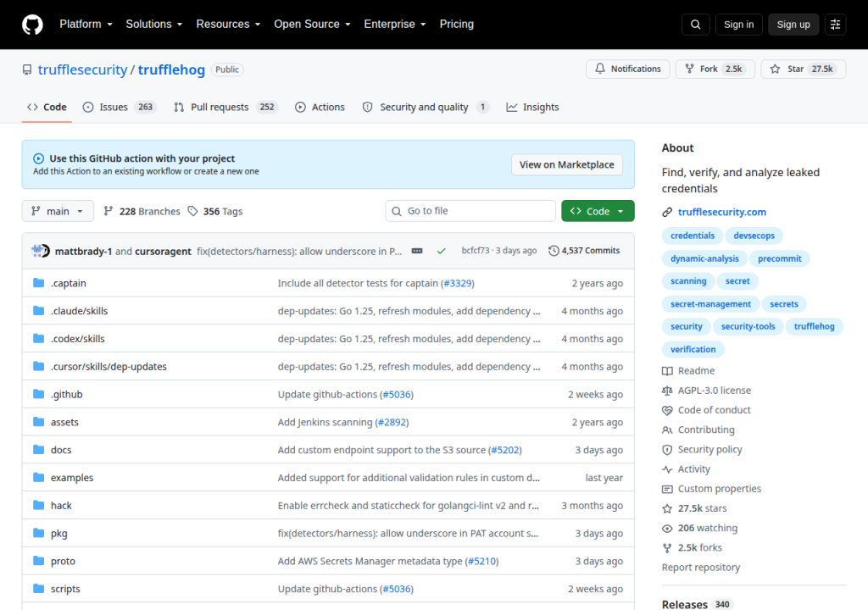Open the Report repository link
The height and width of the screenshot is (610, 868).
(x=701, y=568)
